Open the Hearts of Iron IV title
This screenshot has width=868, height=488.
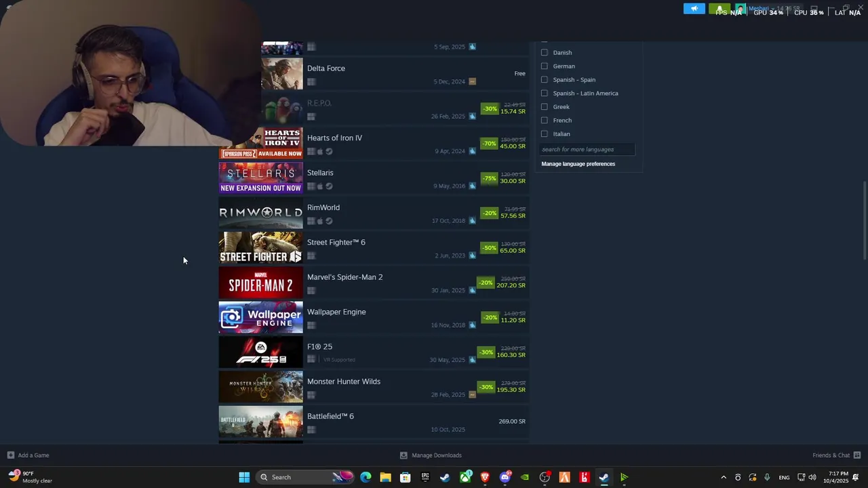[x=334, y=138]
